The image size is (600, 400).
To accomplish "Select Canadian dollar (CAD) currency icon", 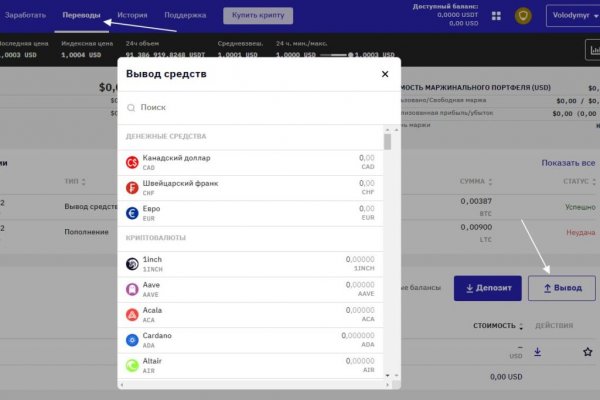I will [132, 162].
